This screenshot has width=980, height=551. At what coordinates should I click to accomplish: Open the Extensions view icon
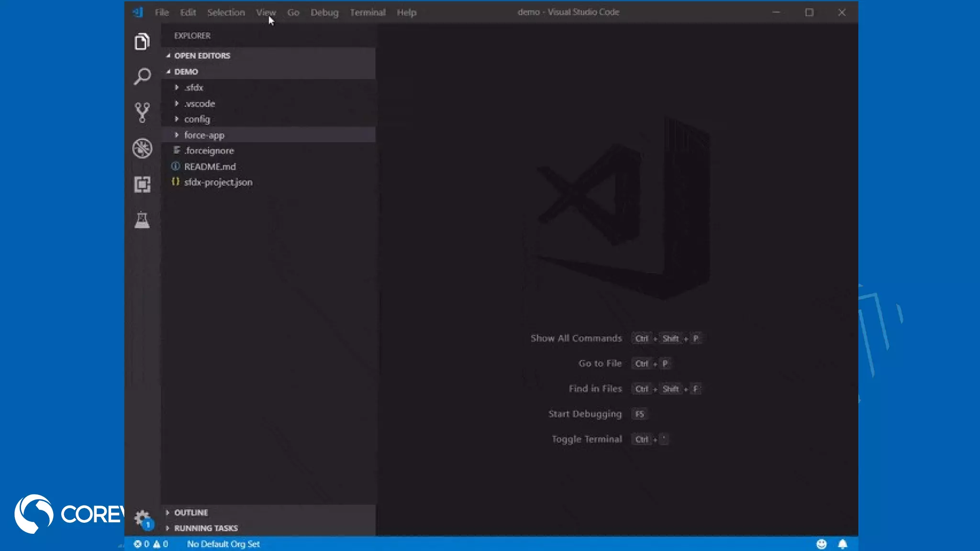(142, 184)
